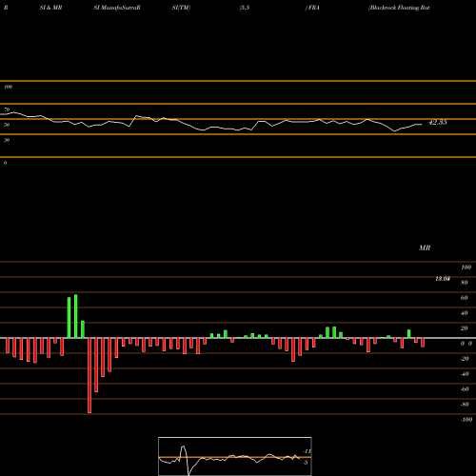Click the mini overview chart thumbnail
Viewport: 476px width, 476px height.
pos(235,456)
